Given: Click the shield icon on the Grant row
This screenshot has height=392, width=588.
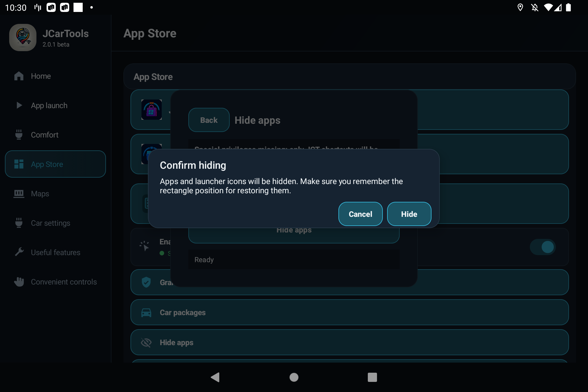Looking at the screenshot, I should [x=146, y=282].
